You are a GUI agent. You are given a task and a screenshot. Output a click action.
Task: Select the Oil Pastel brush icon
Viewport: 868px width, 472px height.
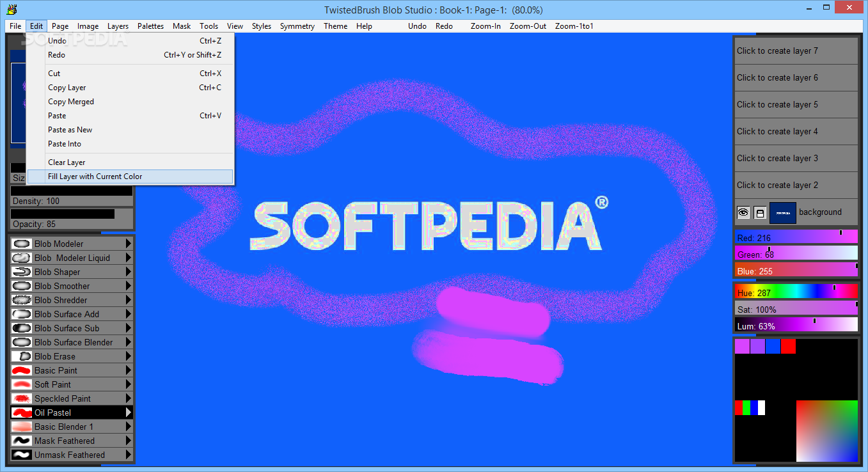click(x=22, y=413)
